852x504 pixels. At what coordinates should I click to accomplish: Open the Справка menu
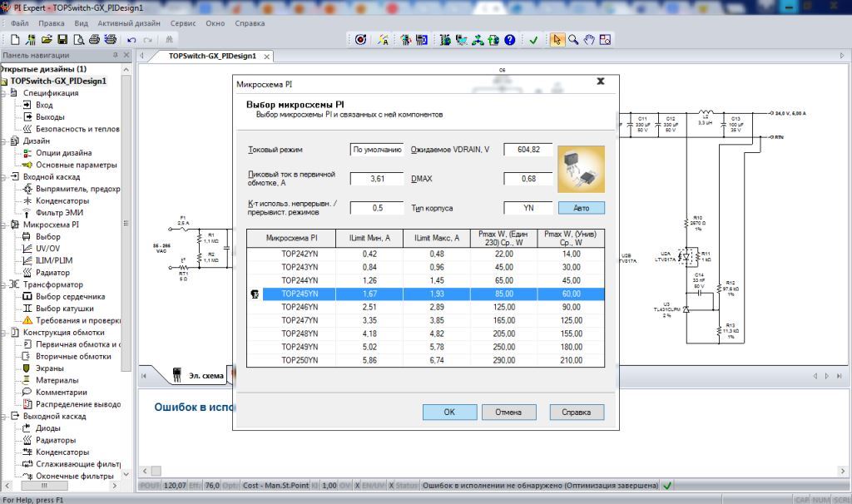tap(250, 23)
